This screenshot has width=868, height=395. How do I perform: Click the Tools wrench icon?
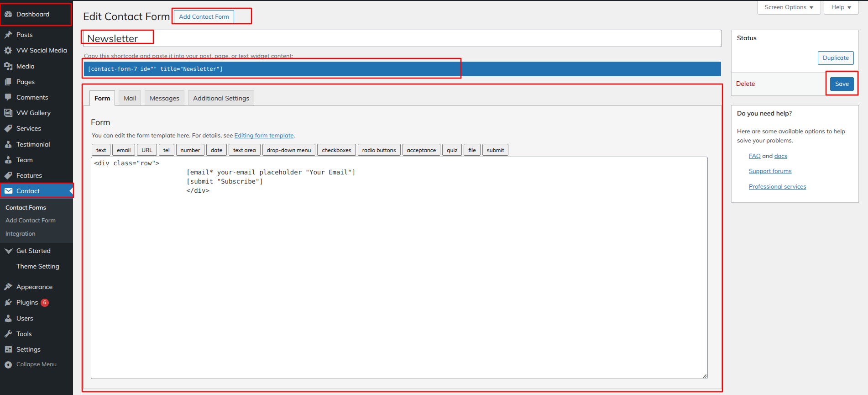pos(8,334)
